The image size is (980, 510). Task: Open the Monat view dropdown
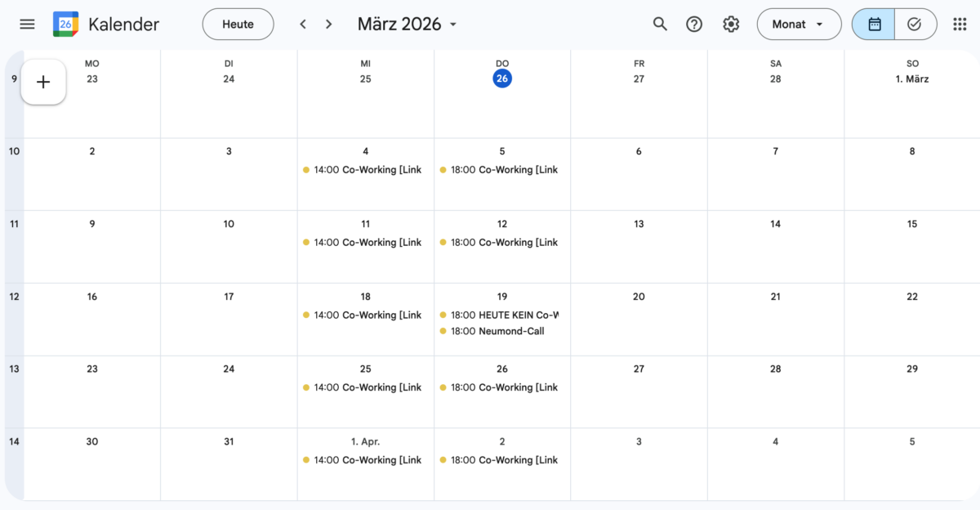click(799, 25)
